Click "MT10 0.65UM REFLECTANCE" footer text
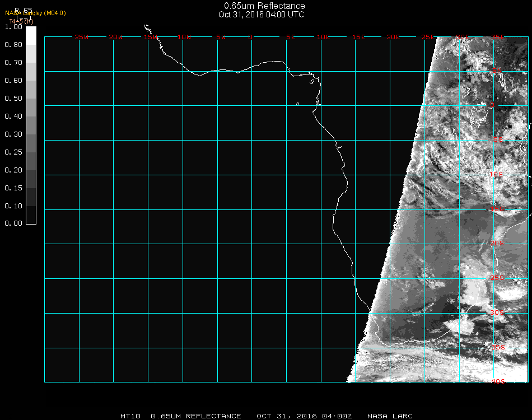The width and height of the screenshot is (532, 420). tap(181, 416)
